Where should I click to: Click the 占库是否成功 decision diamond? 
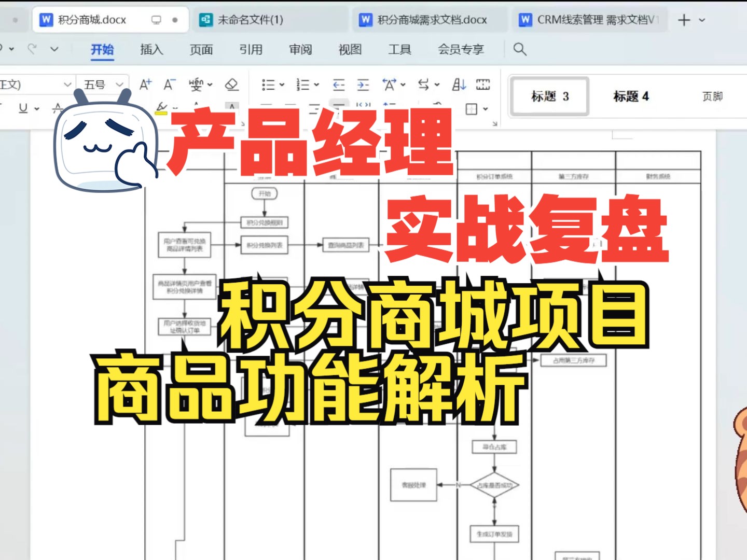pyautogui.click(x=494, y=485)
